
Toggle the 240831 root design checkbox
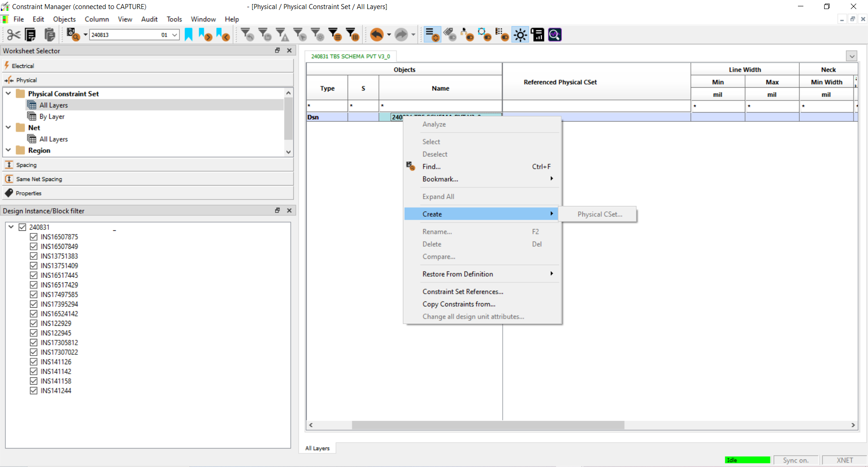click(22, 227)
